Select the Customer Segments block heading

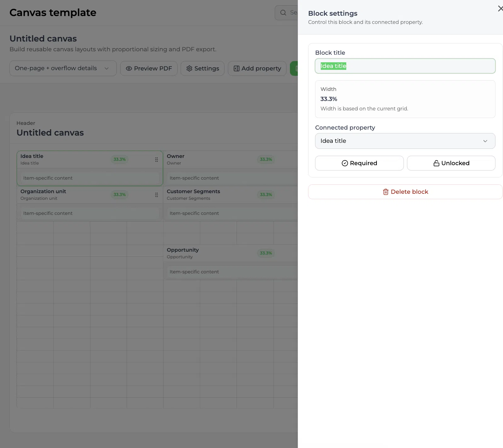click(x=193, y=192)
